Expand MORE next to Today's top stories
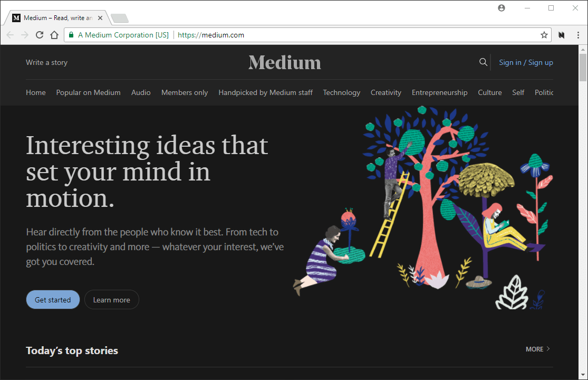 pos(537,349)
